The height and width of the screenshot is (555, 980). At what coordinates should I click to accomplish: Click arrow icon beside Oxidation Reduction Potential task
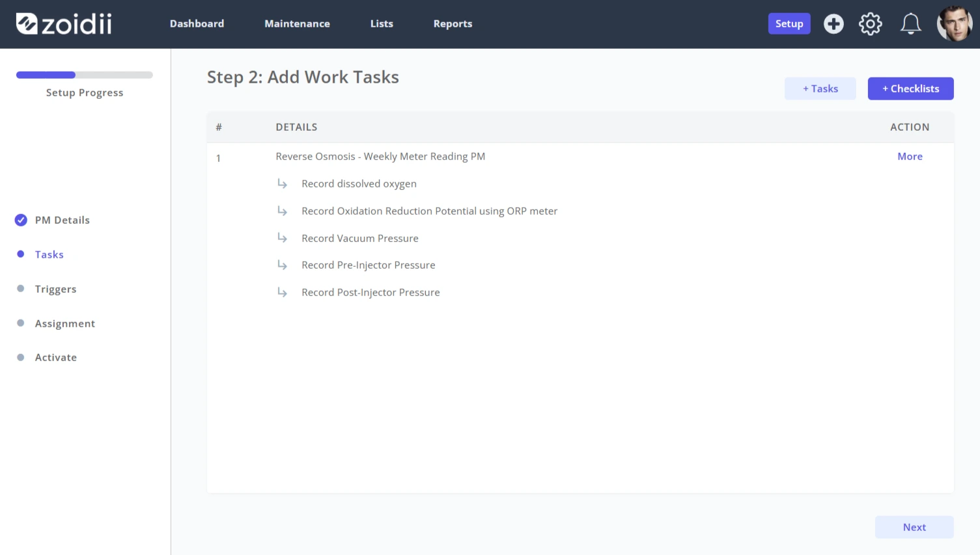(282, 211)
